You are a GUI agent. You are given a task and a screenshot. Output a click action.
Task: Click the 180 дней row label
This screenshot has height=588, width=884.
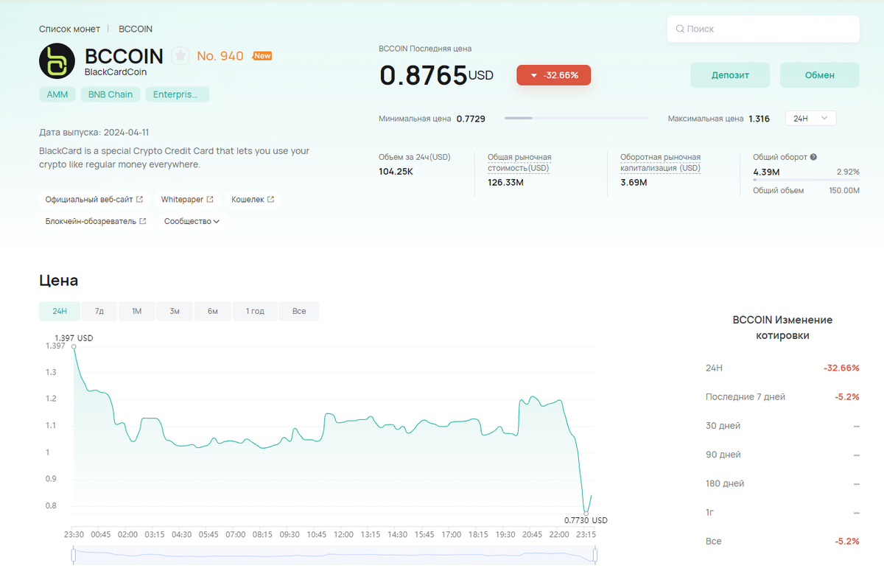(x=725, y=483)
